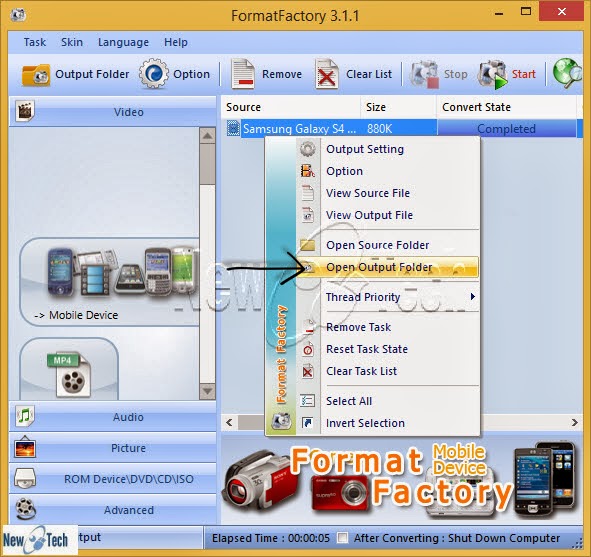Image resolution: width=591 pixels, height=557 pixels.
Task: Click the video panel scrollbar down arrow
Action: (x=207, y=391)
